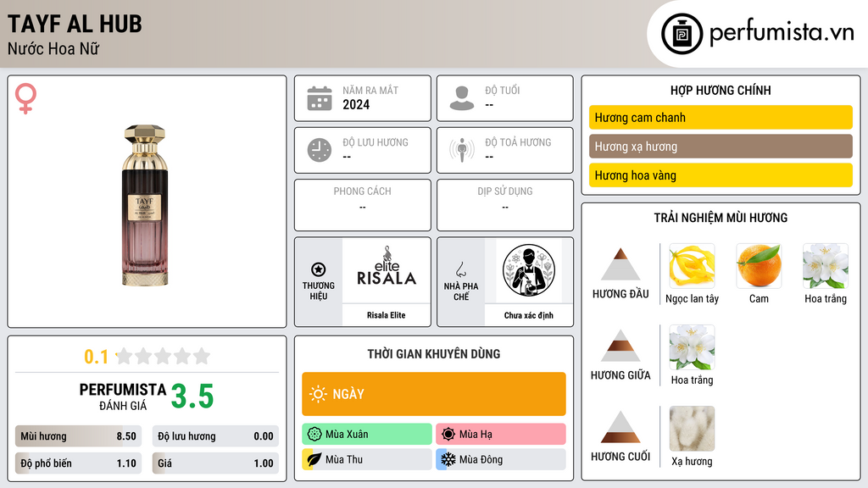Click the star badge icon above Thương hiệu
Screen dimensions: 868x488
(x=319, y=269)
